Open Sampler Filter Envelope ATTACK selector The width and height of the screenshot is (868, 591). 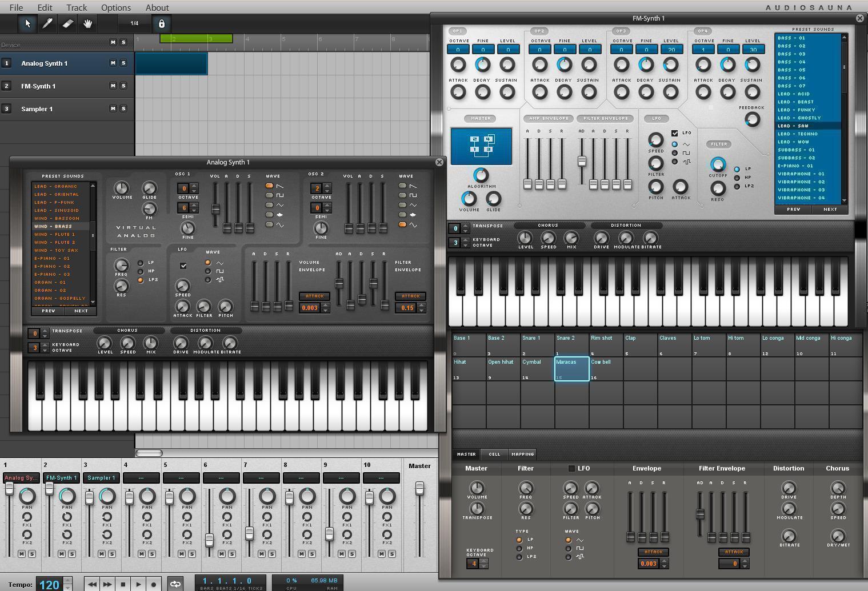(734, 552)
